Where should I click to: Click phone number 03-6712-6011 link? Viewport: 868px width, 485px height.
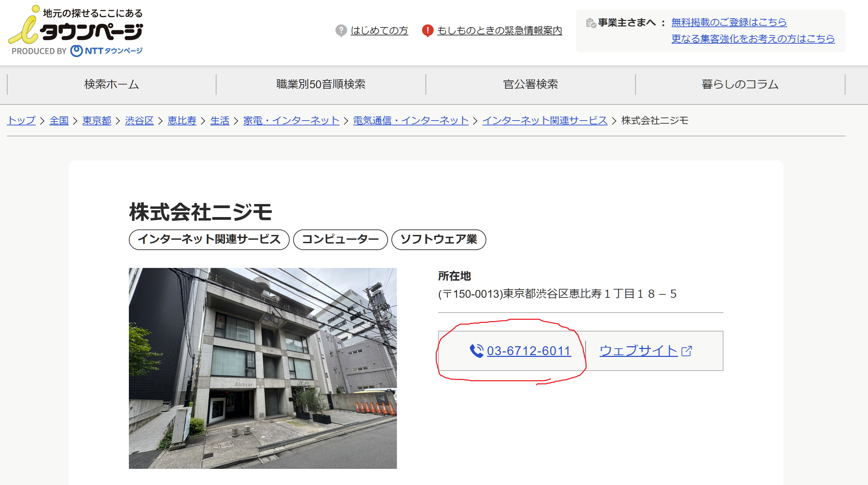[x=529, y=351]
